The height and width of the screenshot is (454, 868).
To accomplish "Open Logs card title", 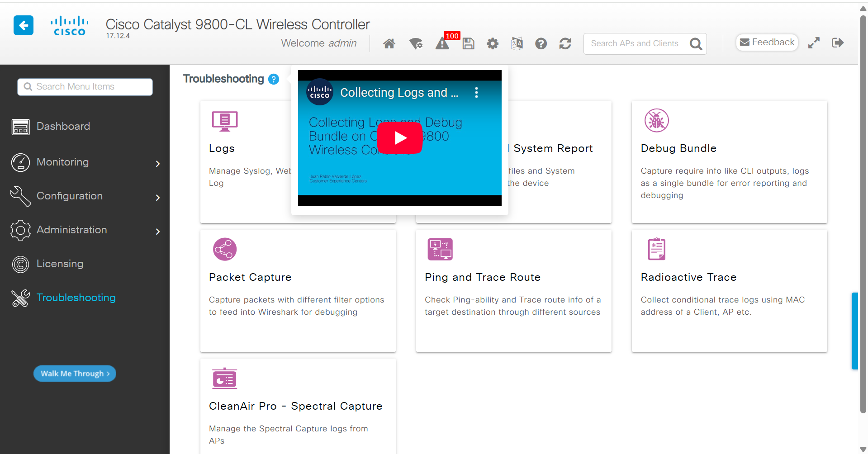I will coord(222,148).
